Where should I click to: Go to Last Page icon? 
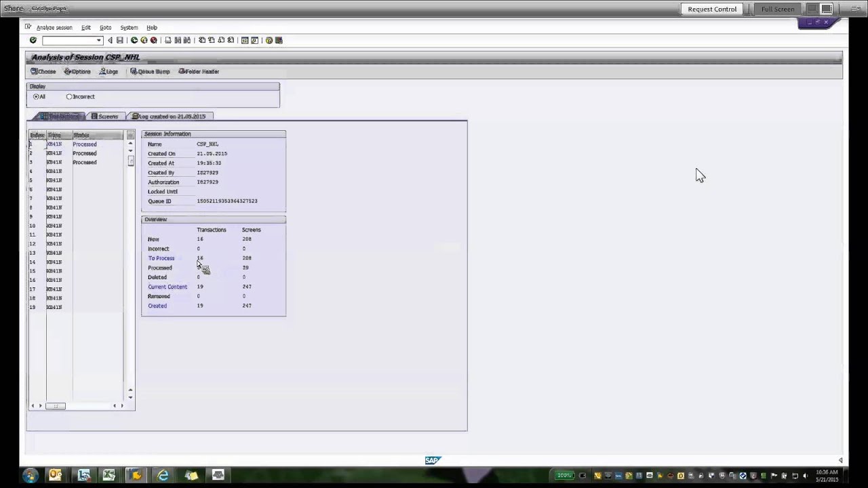(231, 41)
